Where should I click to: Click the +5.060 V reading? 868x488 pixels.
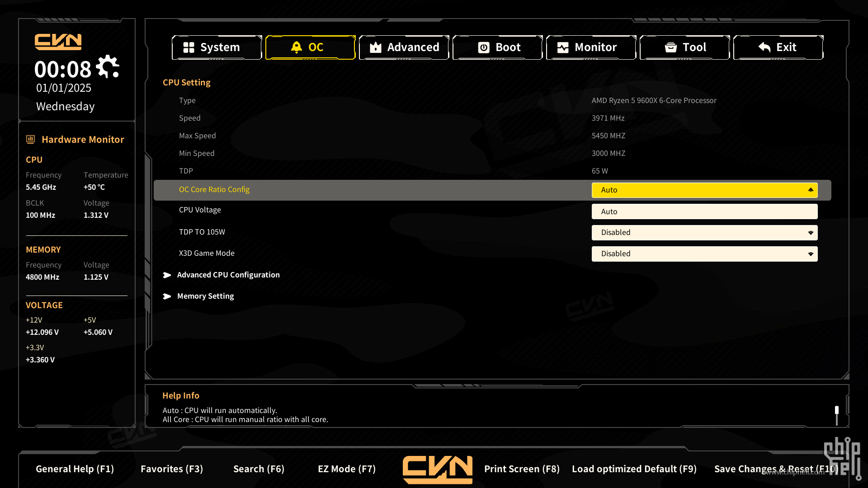pos(98,333)
